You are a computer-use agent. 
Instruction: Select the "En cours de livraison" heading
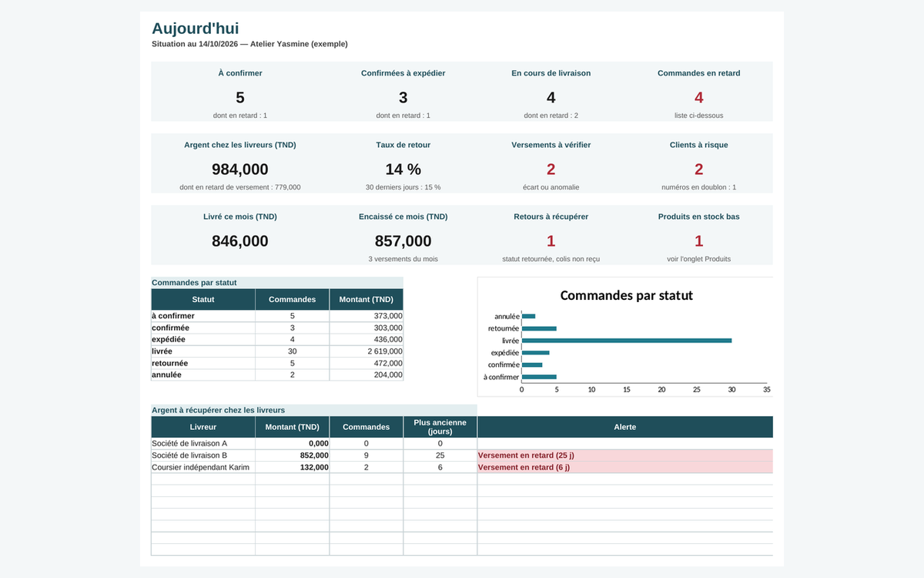click(551, 73)
